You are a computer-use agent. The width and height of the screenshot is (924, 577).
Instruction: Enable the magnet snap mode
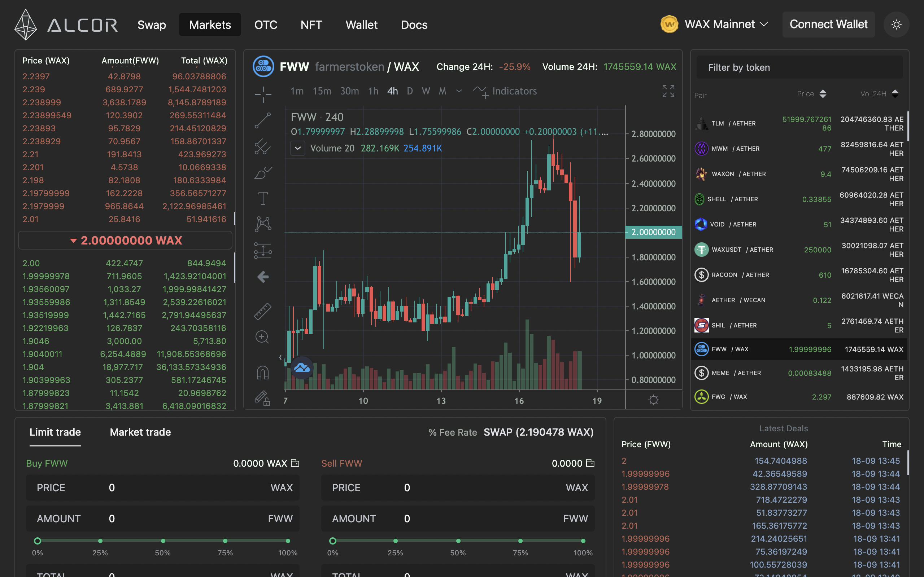[263, 372]
